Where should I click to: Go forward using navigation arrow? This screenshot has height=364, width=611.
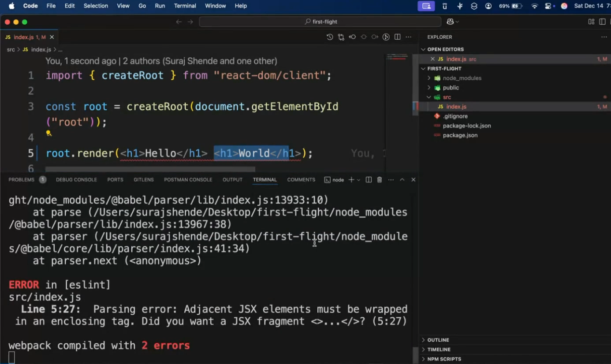click(x=190, y=22)
